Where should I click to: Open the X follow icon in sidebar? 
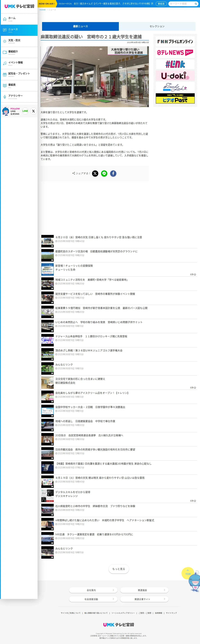click(x=33, y=111)
